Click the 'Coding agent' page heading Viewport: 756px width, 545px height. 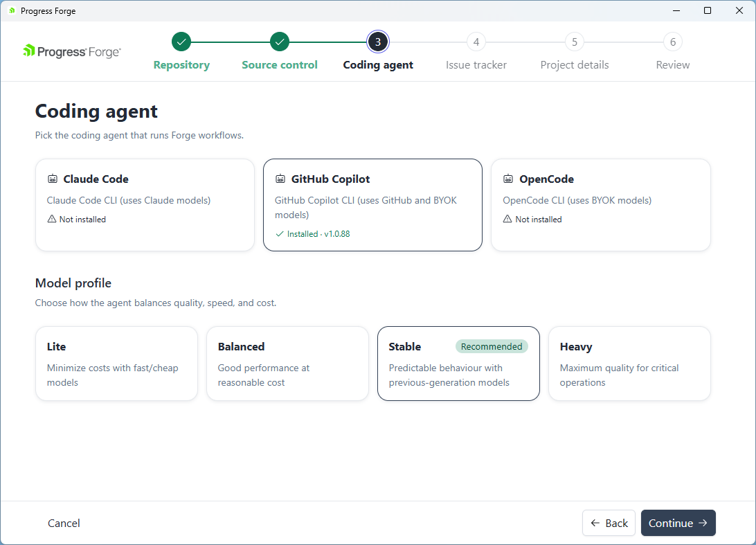96,111
